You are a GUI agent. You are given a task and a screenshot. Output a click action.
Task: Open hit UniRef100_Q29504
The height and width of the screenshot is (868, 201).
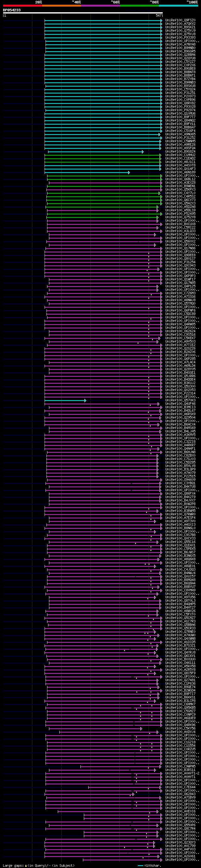point(180,417)
